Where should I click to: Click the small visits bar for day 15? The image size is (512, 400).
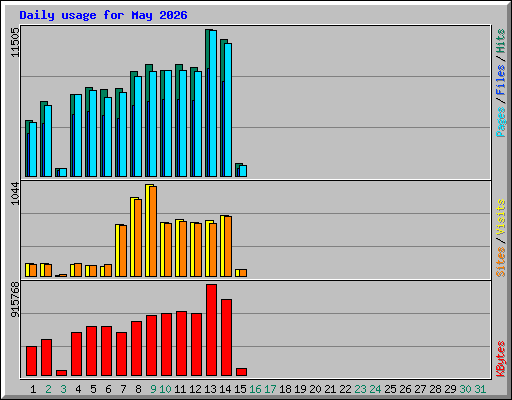click(237, 273)
